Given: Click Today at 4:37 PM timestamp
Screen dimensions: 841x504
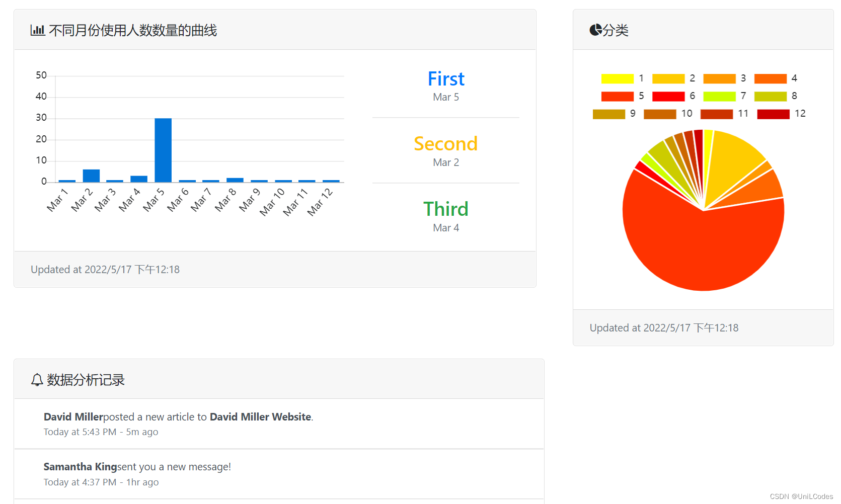Looking at the screenshot, I should click(x=101, y=482).
